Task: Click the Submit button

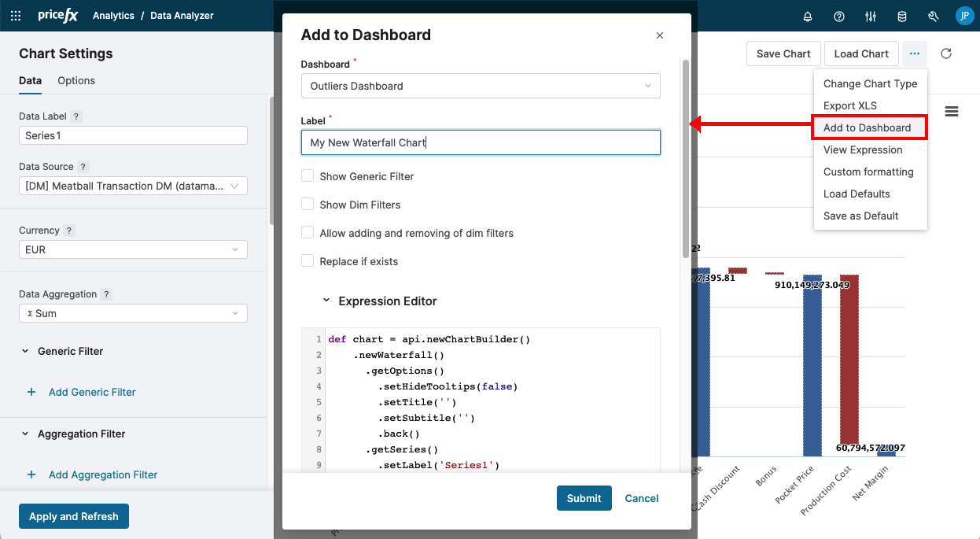Action: click(584, 498)
